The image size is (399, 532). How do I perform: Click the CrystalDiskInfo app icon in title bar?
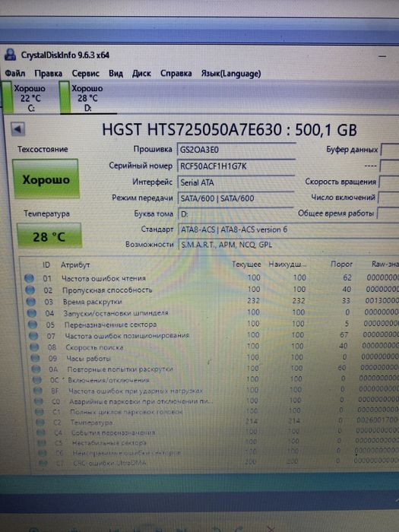[11, 55]
